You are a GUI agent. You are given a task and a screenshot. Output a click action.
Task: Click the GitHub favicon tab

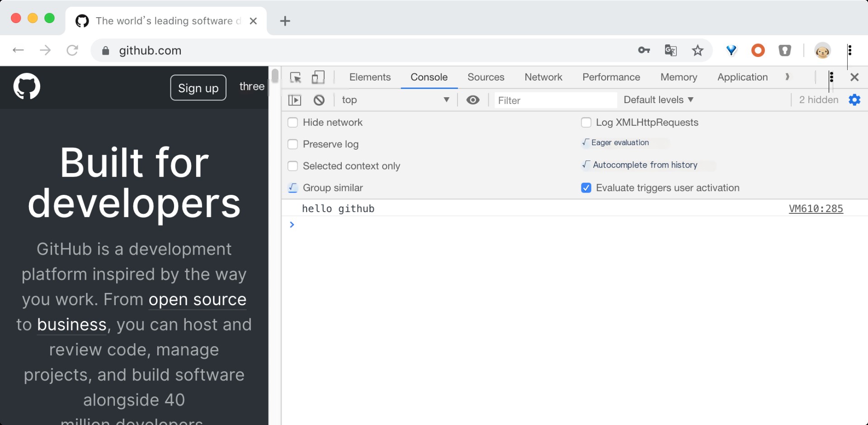(82, 21)
